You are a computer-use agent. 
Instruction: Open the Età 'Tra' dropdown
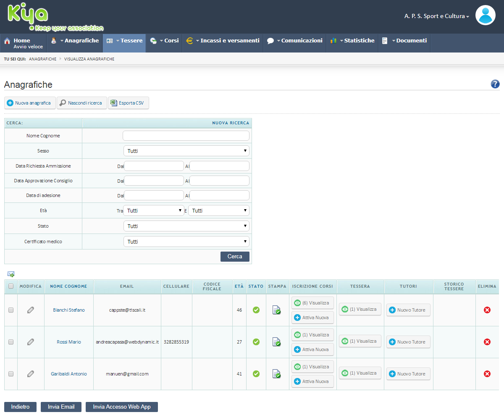click(x=153, y=210)
